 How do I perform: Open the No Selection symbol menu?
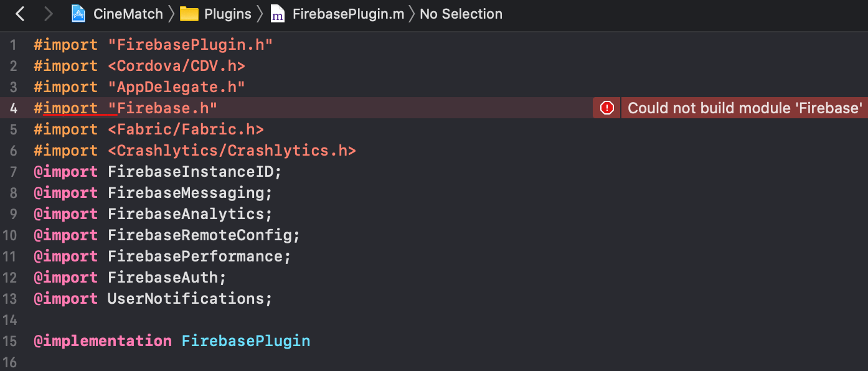[x=461, y=14]
